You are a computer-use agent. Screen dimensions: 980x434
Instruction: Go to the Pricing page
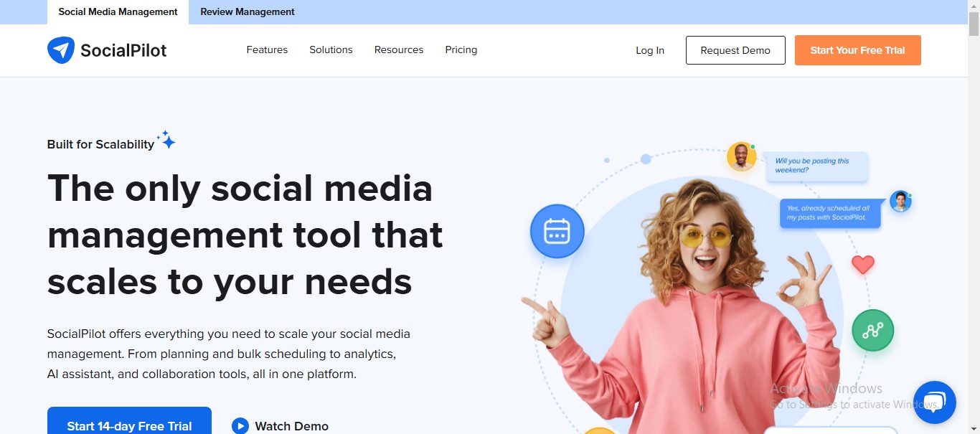(461, 49)
